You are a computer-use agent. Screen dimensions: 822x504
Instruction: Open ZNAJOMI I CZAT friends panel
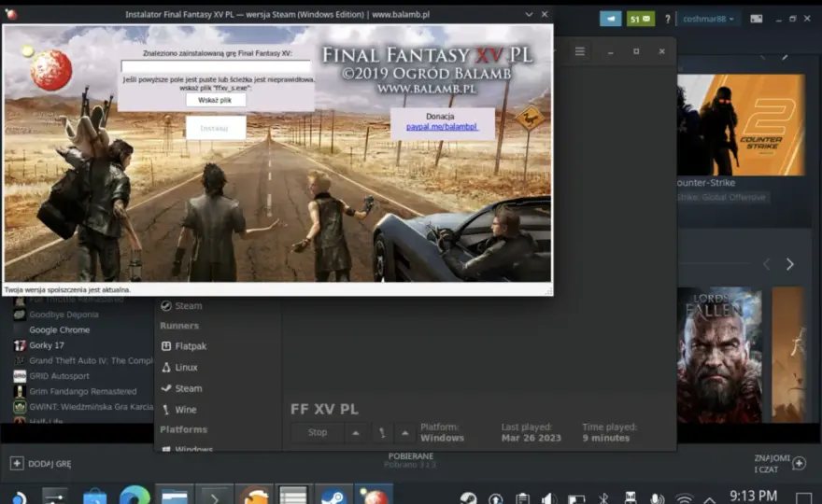click(x=779, y=464)
